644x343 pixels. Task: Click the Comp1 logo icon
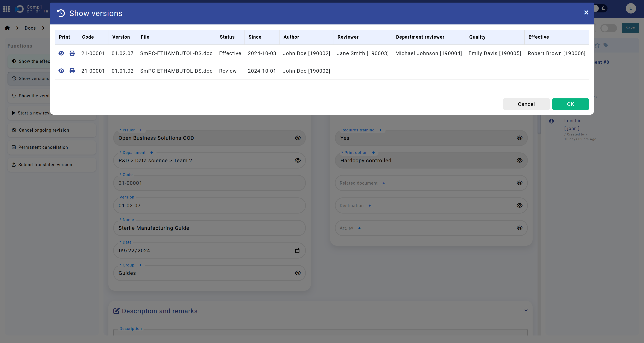(x=20, y=9)
